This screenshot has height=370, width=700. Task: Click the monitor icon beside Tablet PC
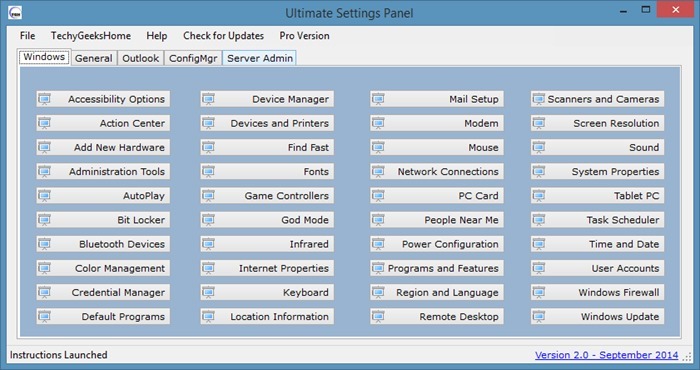pos(539,195)
